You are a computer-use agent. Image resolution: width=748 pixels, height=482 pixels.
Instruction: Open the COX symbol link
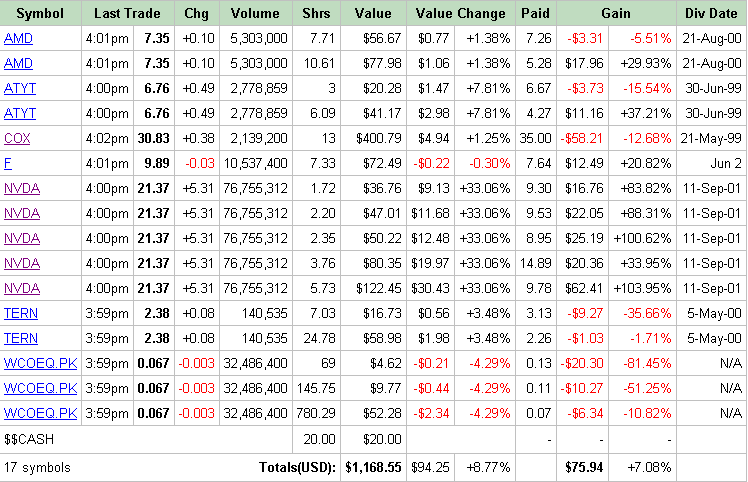coord(17,138)
